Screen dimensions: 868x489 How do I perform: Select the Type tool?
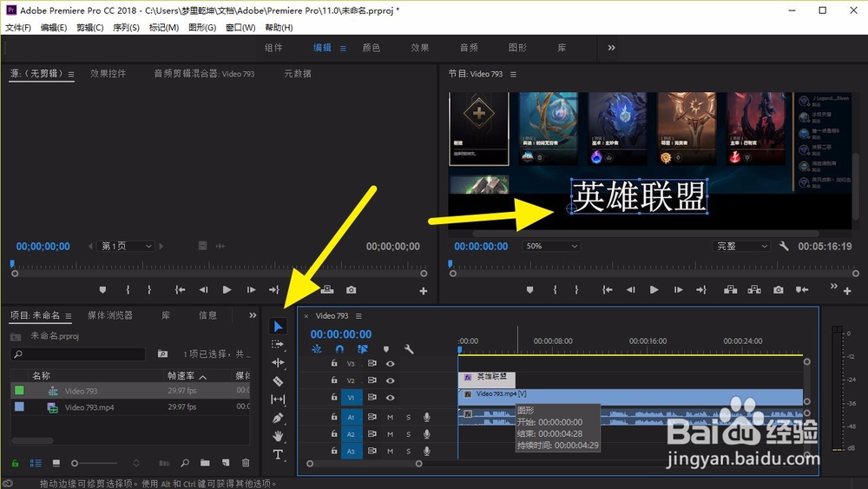[x=278, y=454]
